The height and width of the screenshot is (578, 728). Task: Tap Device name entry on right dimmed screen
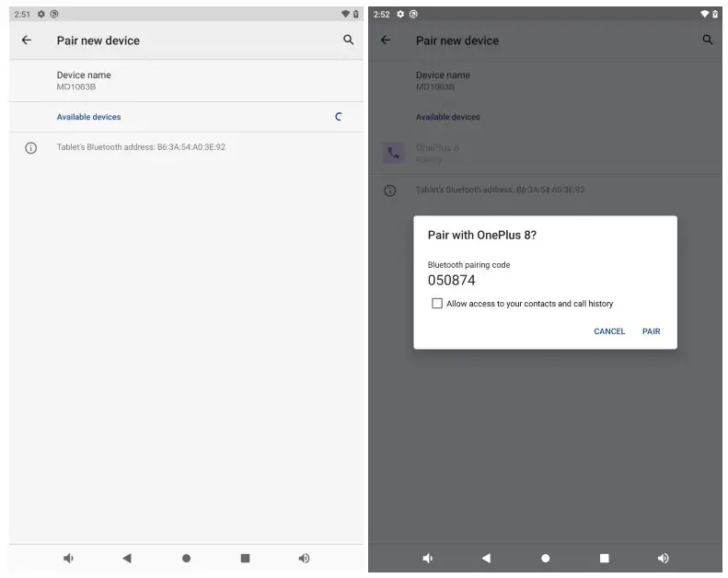pyautogui.click(x=545, y=81)
